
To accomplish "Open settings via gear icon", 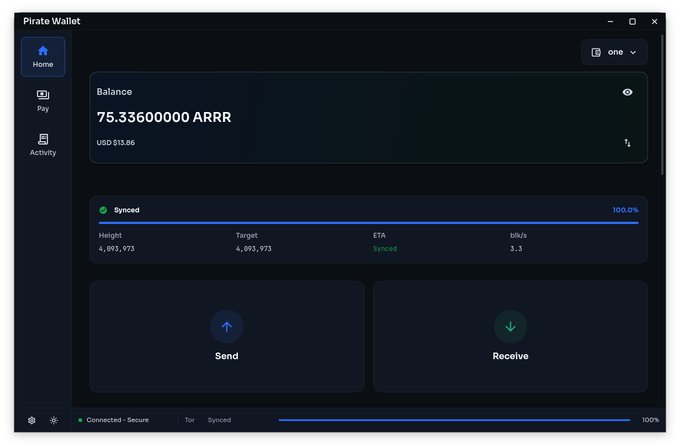I will (32, 420).
